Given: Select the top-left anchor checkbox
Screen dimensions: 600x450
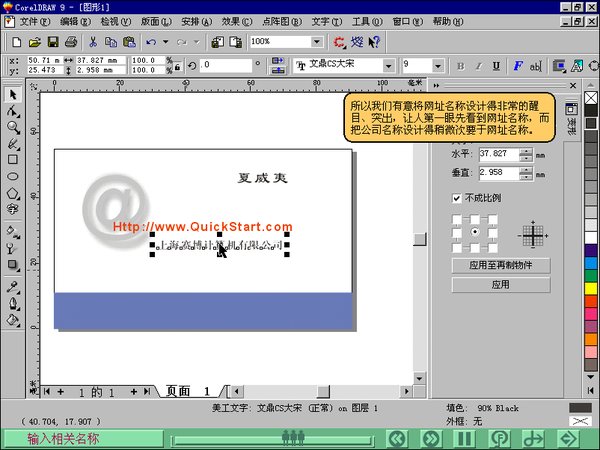Looking at the screenshot, I should click(x=457, y=219).
